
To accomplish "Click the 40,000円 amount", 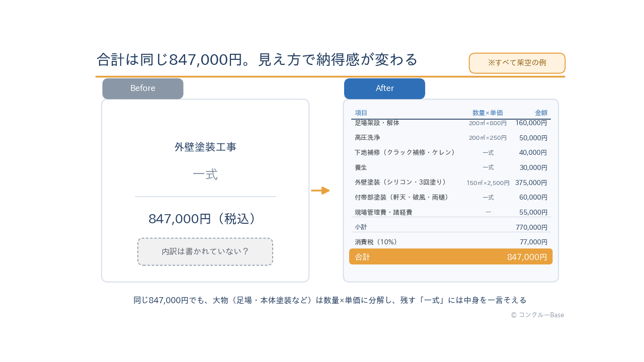I will pyautogui.click(x=533, y=152).
